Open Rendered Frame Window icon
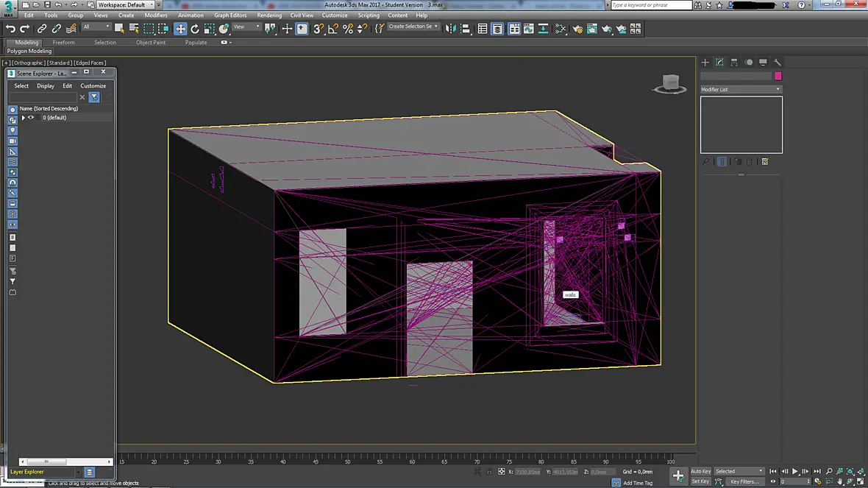This screenshot has height=488, width=868. tap(591, 29)
